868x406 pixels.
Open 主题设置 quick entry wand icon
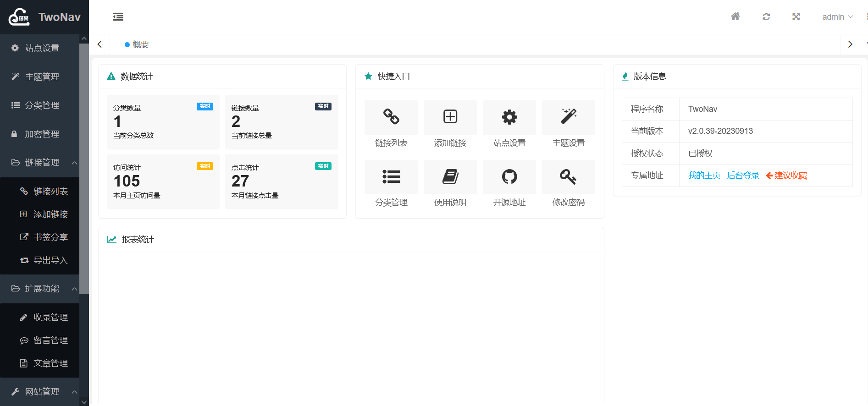coord(569,117)
